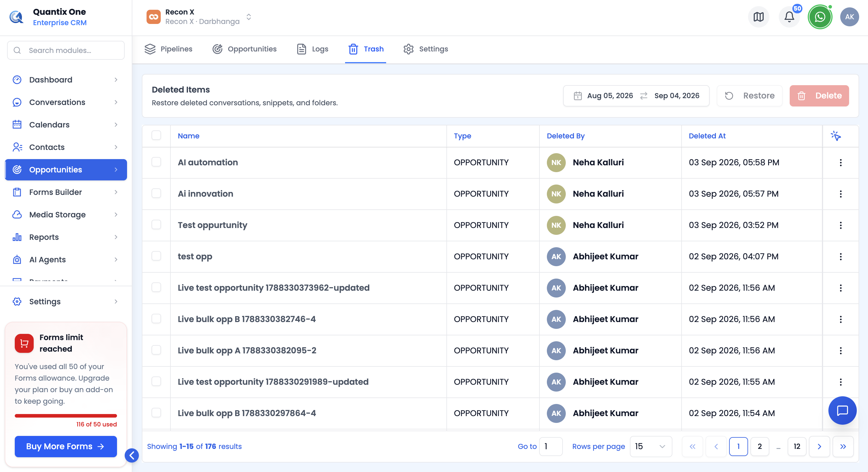Collapse the sidebar with blue arrow button
Image resolution: width=868 pixels, height=472 pixels.
[x=132, y=455]
